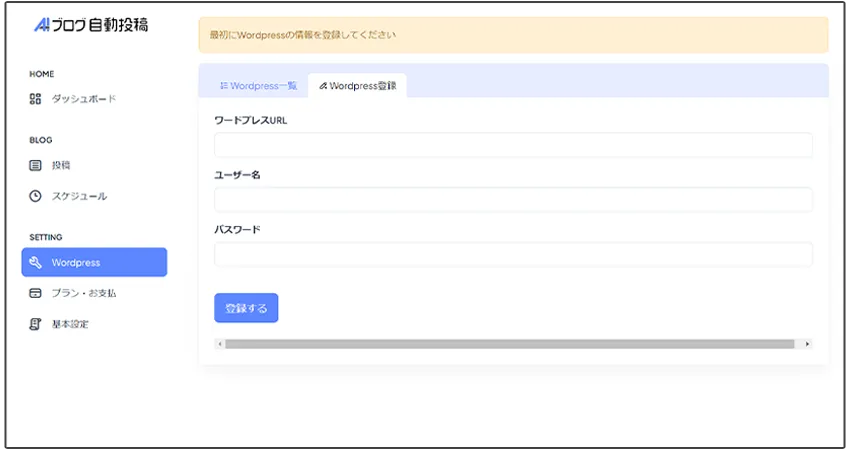Click the スケジュール clock icon
The image size is (850, 450).
coord(35,196)
